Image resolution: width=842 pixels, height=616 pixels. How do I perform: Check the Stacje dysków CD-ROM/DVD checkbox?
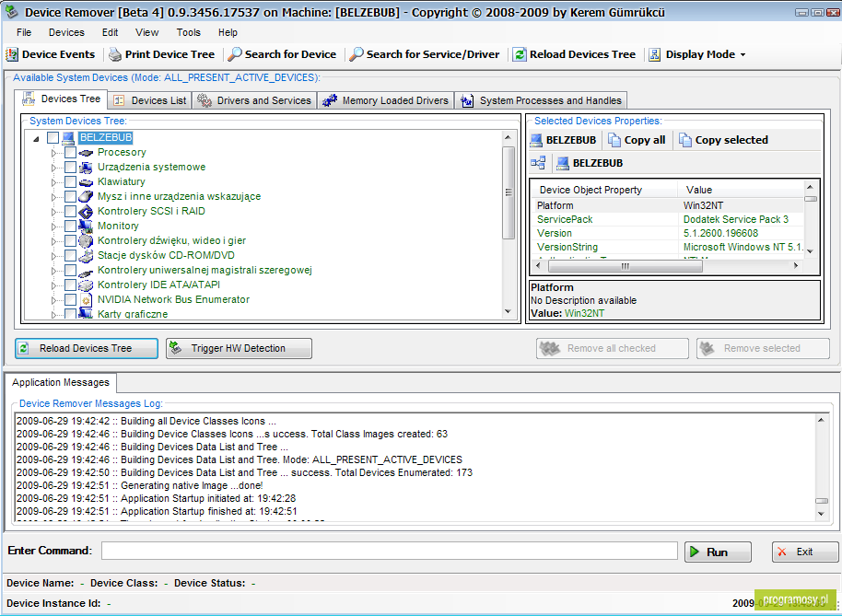tap(70, 255)
